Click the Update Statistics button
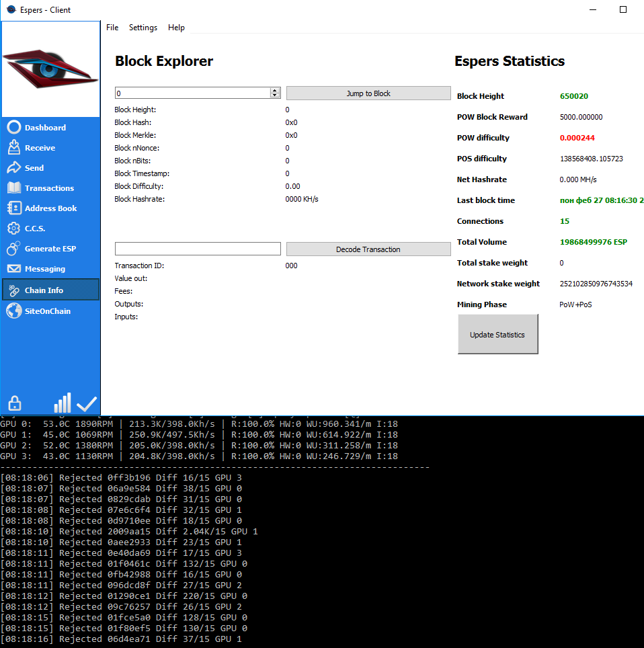 click(497, 334)
